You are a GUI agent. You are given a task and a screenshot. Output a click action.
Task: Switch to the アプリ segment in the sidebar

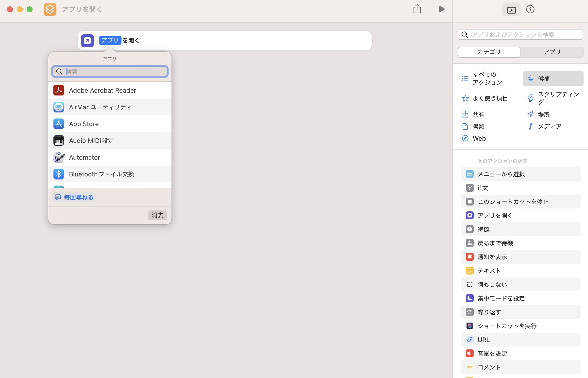point(552,52)
